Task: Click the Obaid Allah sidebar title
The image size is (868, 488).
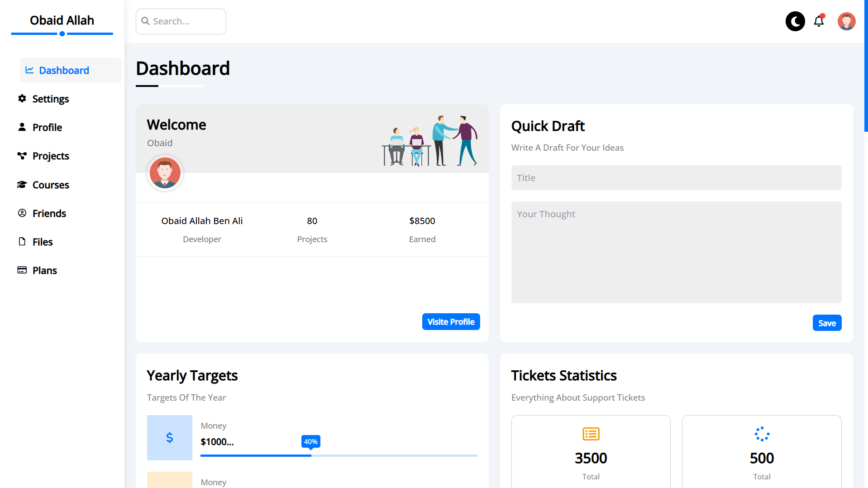Action: tap(62, 20)
